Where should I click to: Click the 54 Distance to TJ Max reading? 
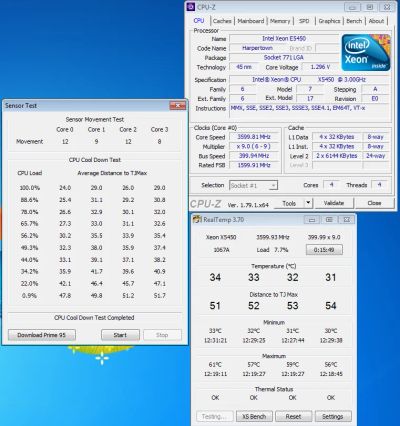click(331, 306)
